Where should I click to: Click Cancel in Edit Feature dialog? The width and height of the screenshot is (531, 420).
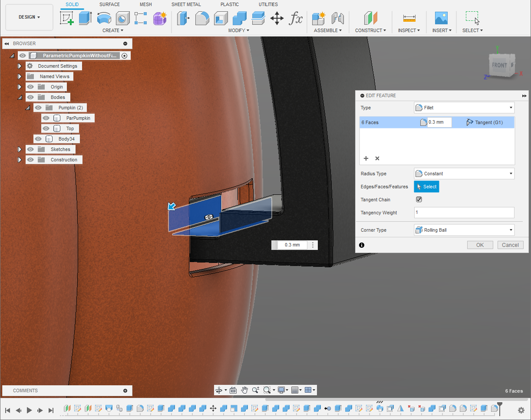coord(510,245)
